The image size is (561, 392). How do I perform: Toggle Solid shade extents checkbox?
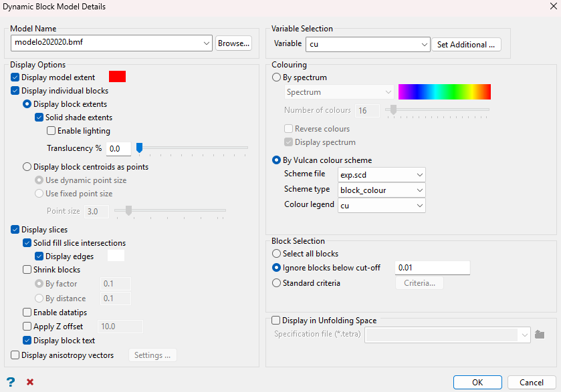pyautogui.click(x=39, y=118)
